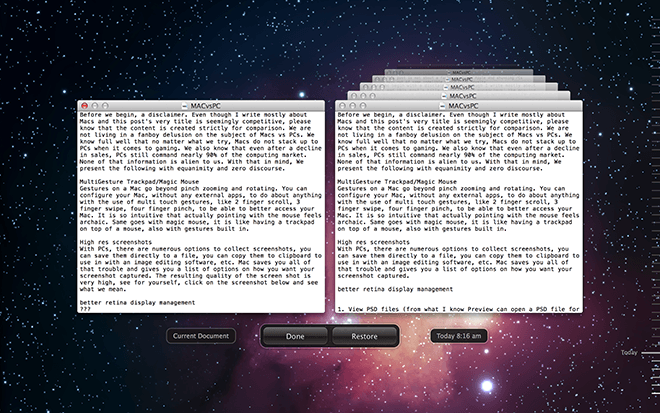Viewport: 660px width, 413px height.
Task: Select the Current Document label
Action: pyautogui.click(x=201, y=336)
